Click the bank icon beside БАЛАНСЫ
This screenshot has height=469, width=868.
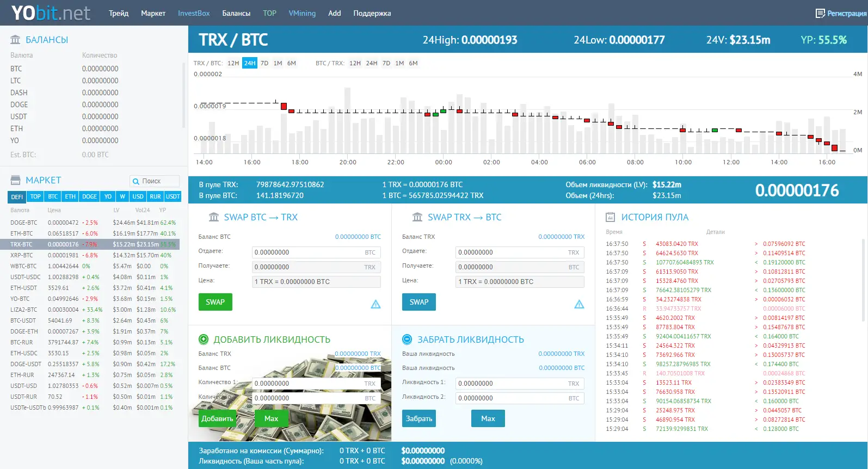pos(15,40)
